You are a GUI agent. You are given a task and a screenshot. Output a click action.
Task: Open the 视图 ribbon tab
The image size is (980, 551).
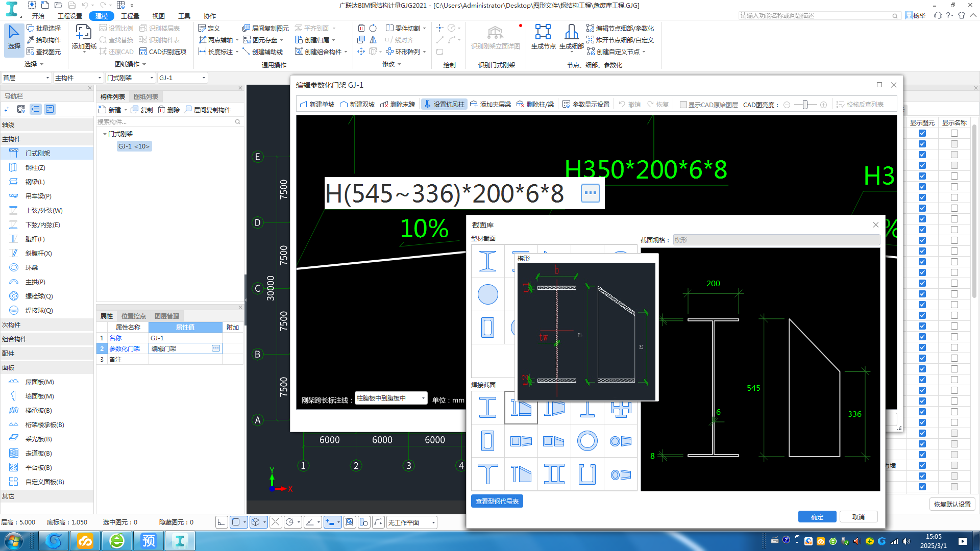point(159,16)
